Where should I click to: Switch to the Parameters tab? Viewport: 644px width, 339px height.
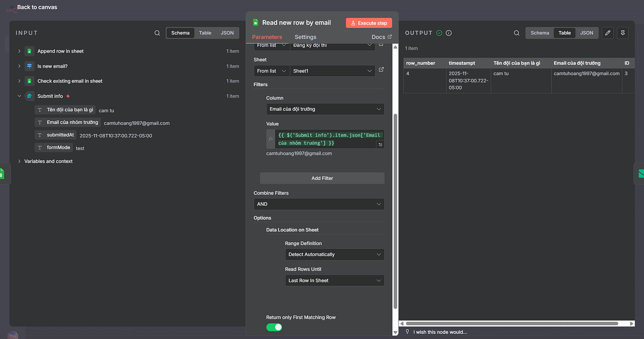[x=267, y=37]
